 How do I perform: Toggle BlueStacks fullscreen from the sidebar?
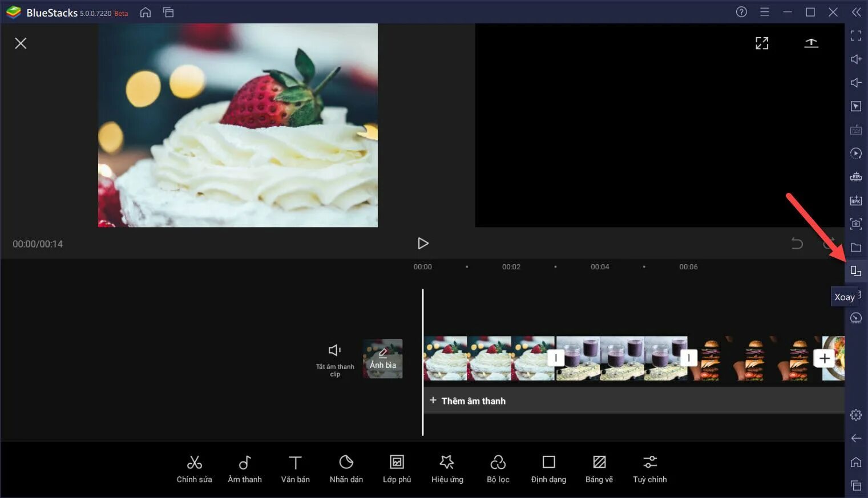[856, 36]
